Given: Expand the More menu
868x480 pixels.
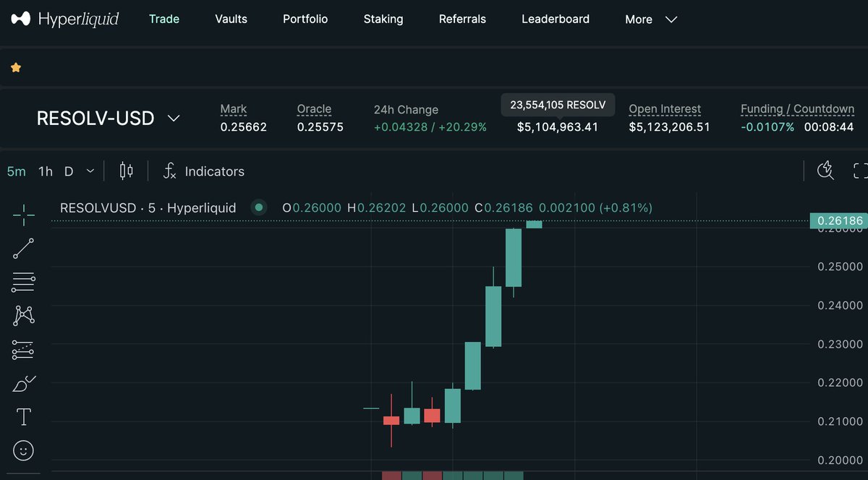Looking at the screenshot, I should [651, 20].
